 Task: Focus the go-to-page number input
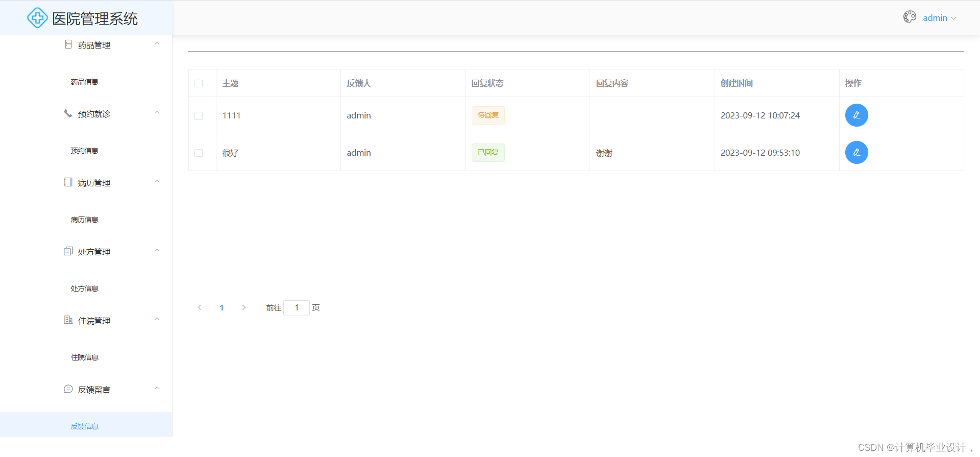(297, 308)
